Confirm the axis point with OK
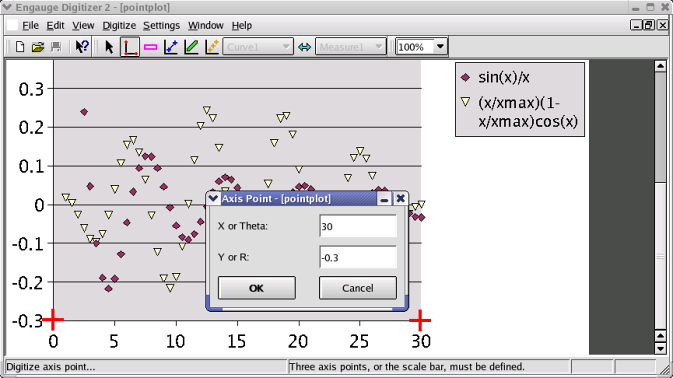673x378 pixels. click(257, 288)
